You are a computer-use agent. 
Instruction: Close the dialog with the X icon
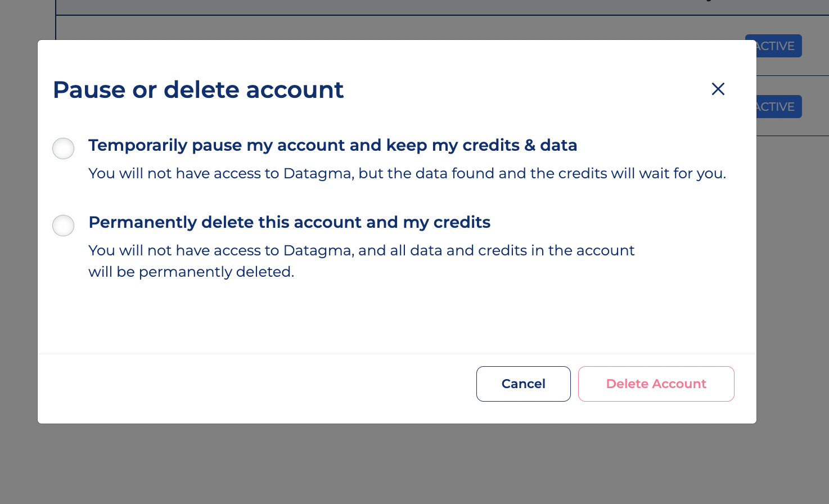tap(718, 89)
